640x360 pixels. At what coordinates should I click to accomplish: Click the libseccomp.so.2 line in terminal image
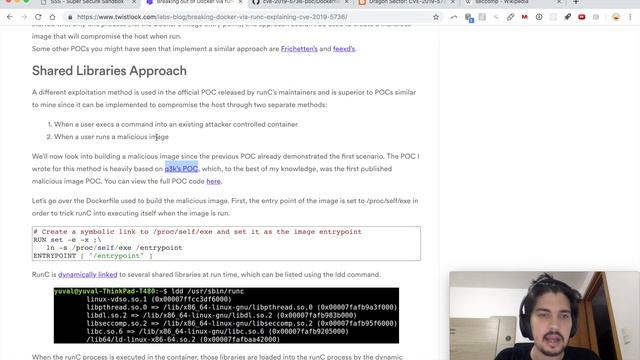pos(242,323)
